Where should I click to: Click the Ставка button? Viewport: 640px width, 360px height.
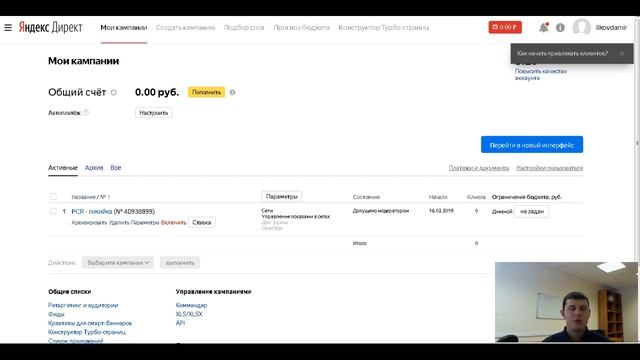point(202,222)
